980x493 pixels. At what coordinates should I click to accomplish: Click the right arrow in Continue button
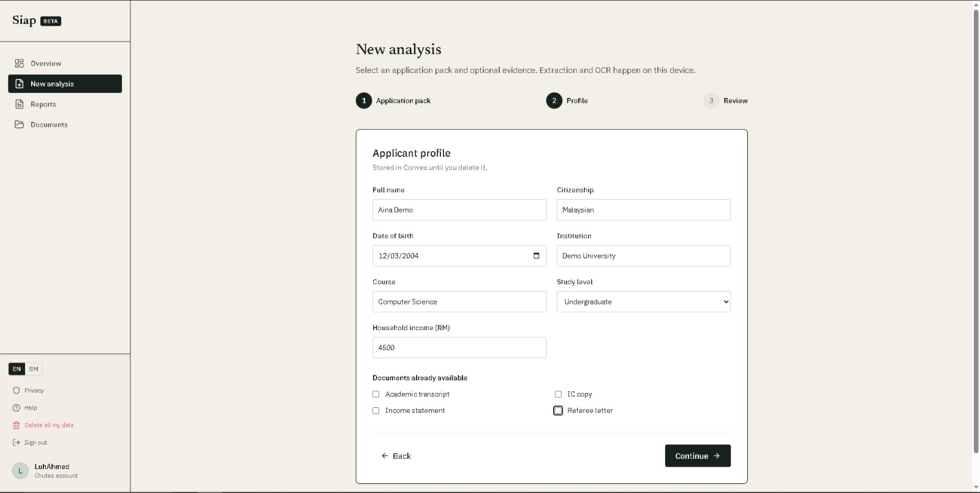[717, 456]
